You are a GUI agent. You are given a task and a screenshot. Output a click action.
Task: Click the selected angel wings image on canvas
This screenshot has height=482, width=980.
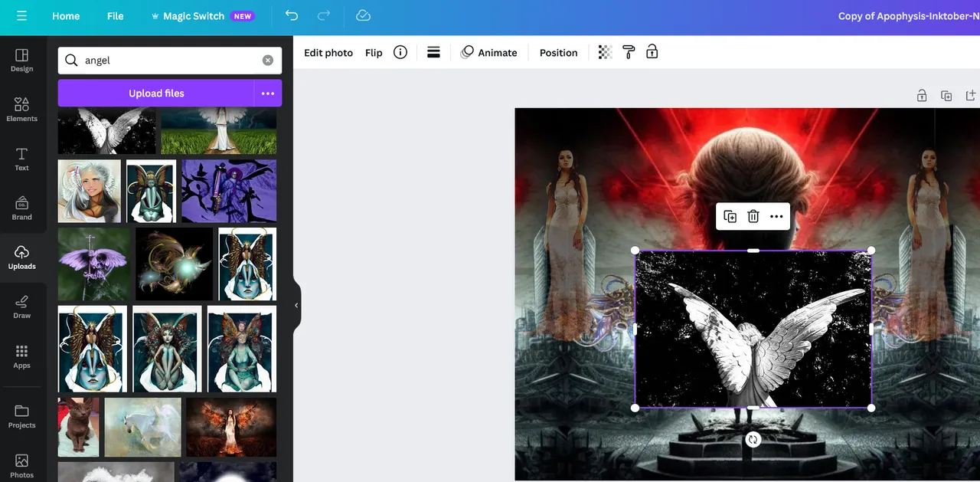click(x=753, y=330)
